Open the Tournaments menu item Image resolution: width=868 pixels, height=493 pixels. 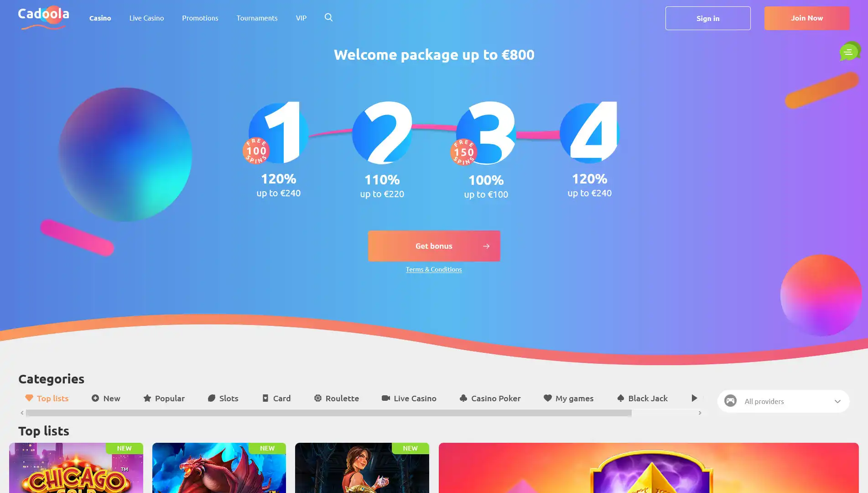point(257,18)
